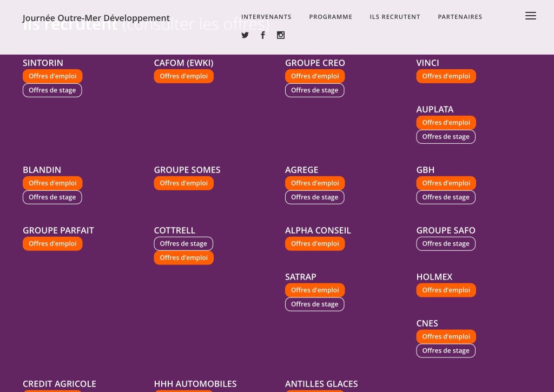View SINTORIN Offres d'emploi

(x=52, y=76)
